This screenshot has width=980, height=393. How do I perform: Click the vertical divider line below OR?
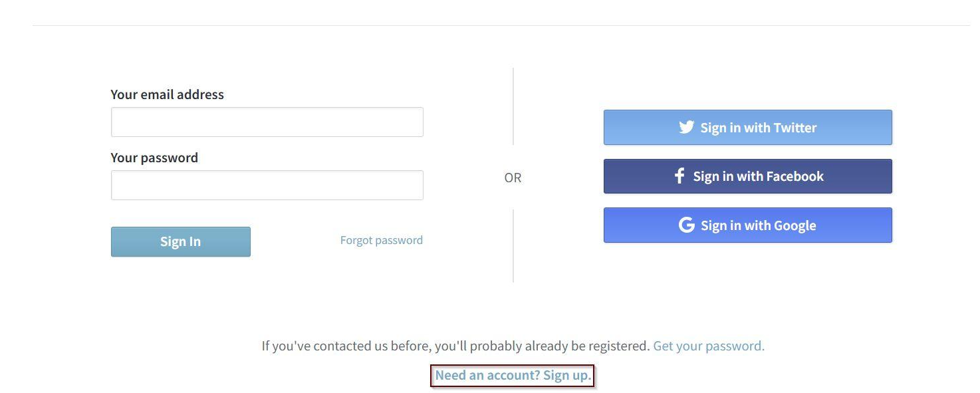tap(513, 246)
